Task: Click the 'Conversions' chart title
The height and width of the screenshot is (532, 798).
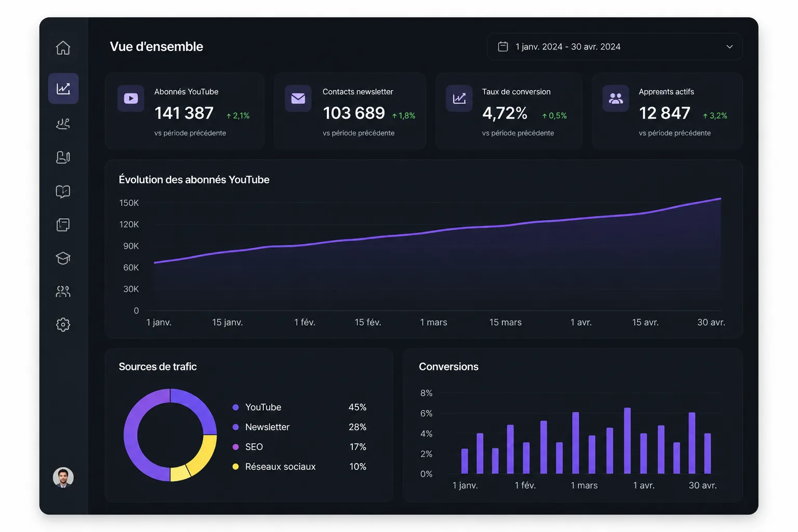Action: [x=448, y=367]
